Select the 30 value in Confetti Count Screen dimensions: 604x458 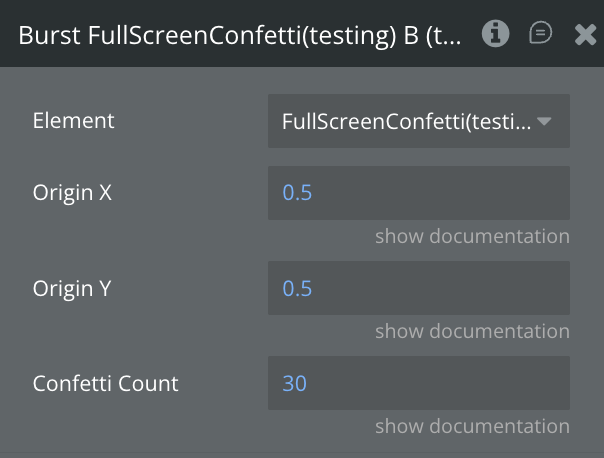(x=295, y=383)
